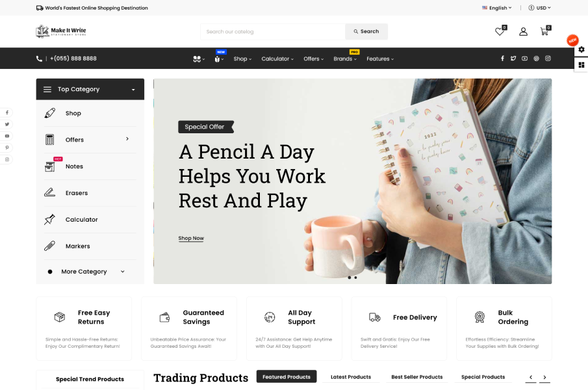Viewport: 588px width, 390px height.
Task: Open the USD currency dropdown
Action: 540,8
